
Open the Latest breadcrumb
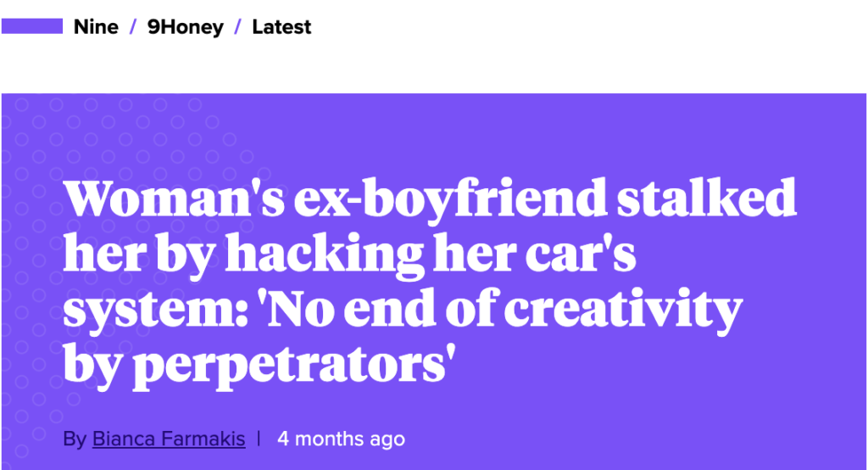(281, 26)
